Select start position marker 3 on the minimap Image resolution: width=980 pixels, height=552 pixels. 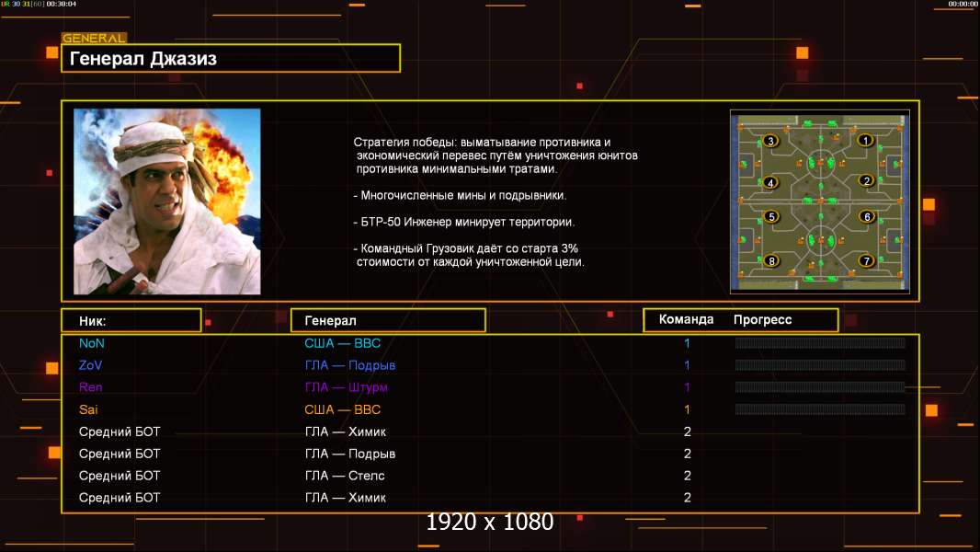tap(770, 141)
